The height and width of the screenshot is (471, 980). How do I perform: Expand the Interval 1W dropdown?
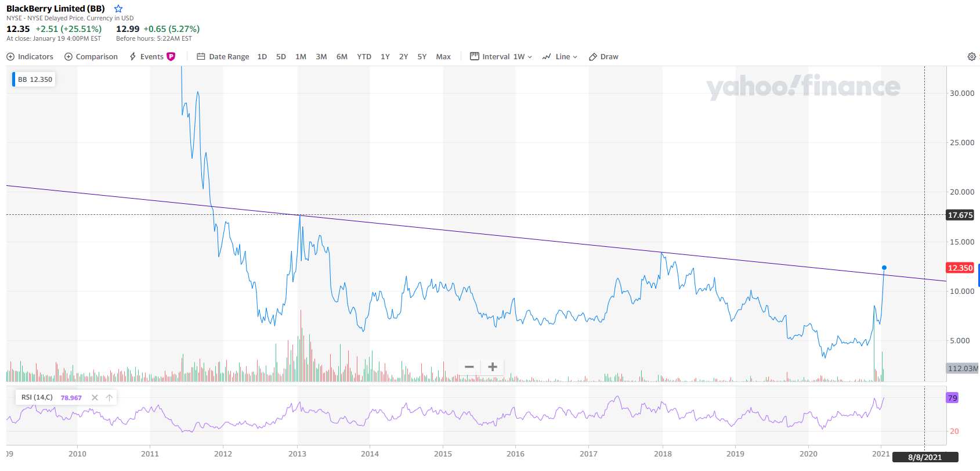(501, 56)
